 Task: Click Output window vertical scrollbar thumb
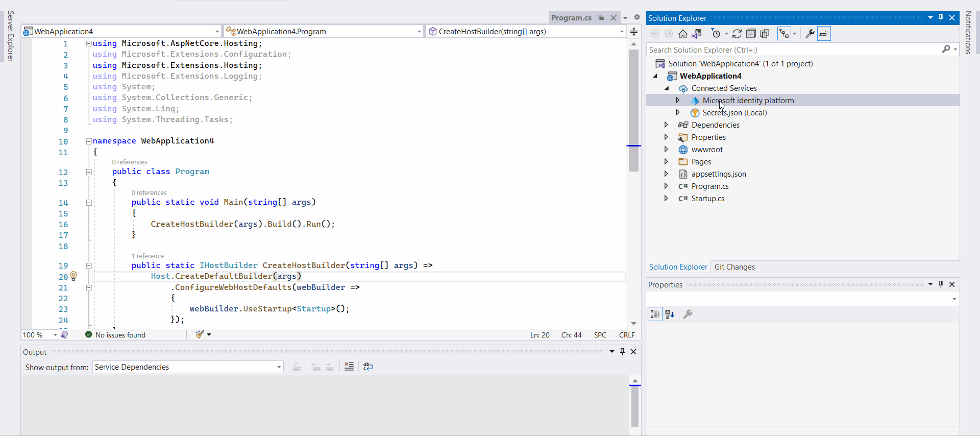click(x=635, y=406)
